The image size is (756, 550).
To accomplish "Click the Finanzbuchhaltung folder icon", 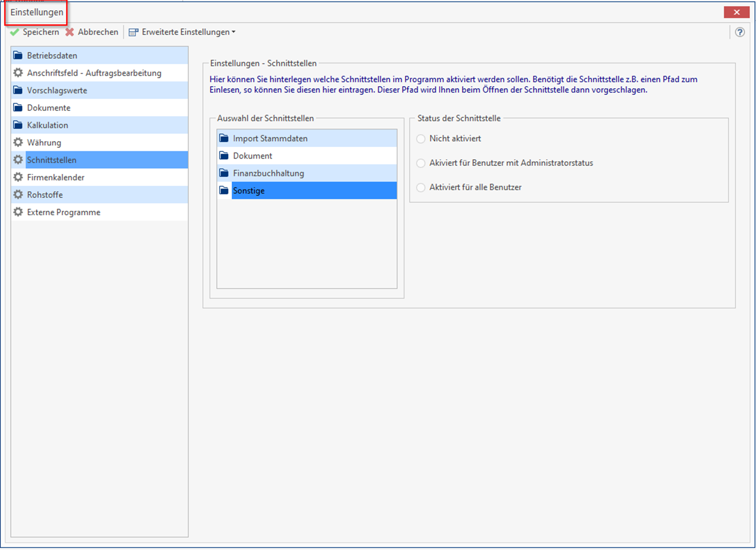I will [224, 173].
